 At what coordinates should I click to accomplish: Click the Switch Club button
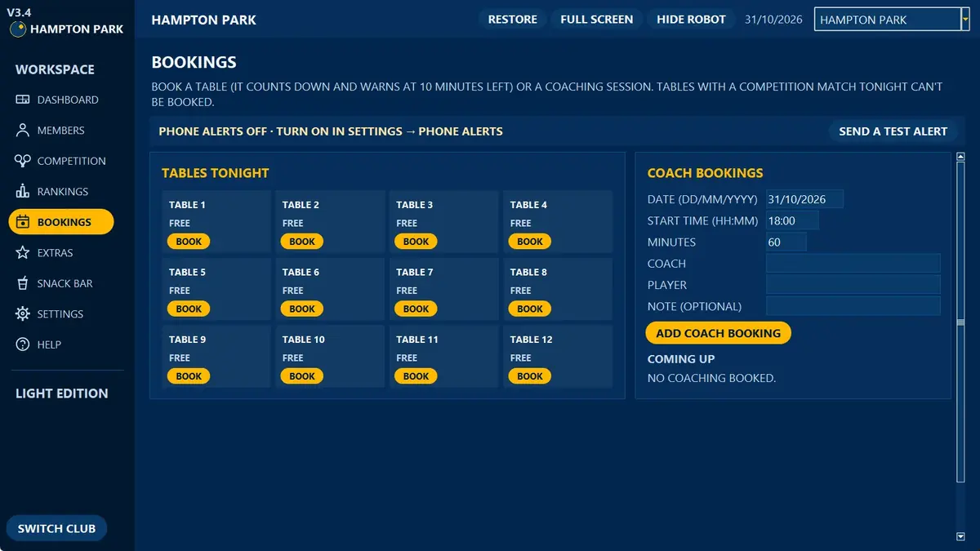click(57, 528)
